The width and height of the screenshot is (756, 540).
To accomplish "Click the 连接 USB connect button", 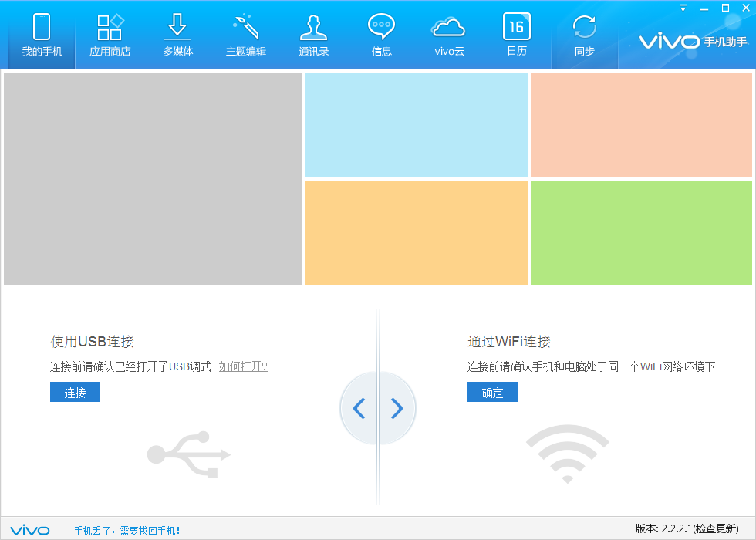I will [76, 392].
